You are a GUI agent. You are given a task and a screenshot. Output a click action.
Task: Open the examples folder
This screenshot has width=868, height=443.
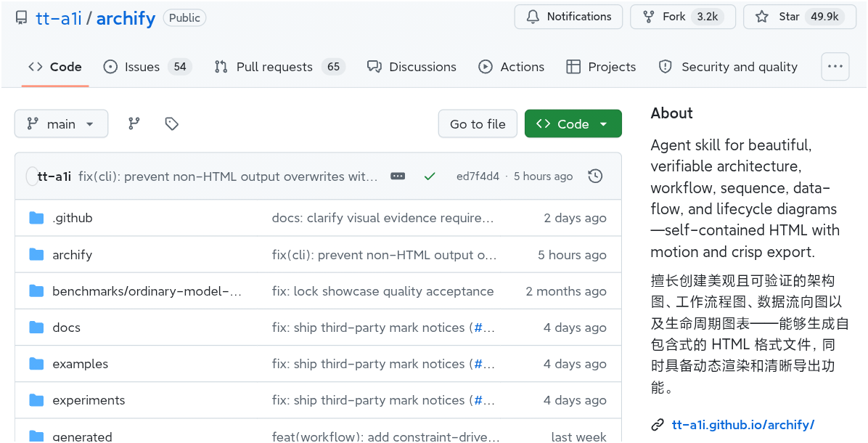81,364
